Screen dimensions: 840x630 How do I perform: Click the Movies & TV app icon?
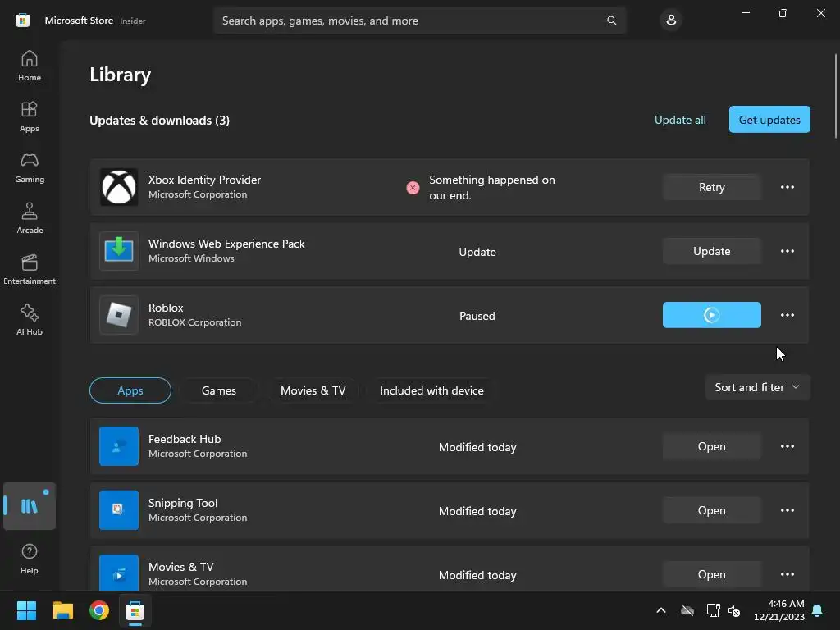(119, 573)
